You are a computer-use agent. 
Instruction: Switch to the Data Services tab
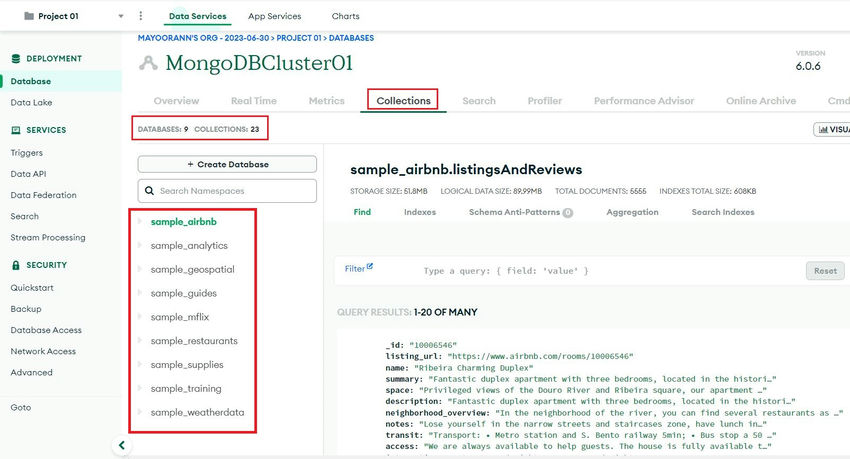[x=198, y=16]
